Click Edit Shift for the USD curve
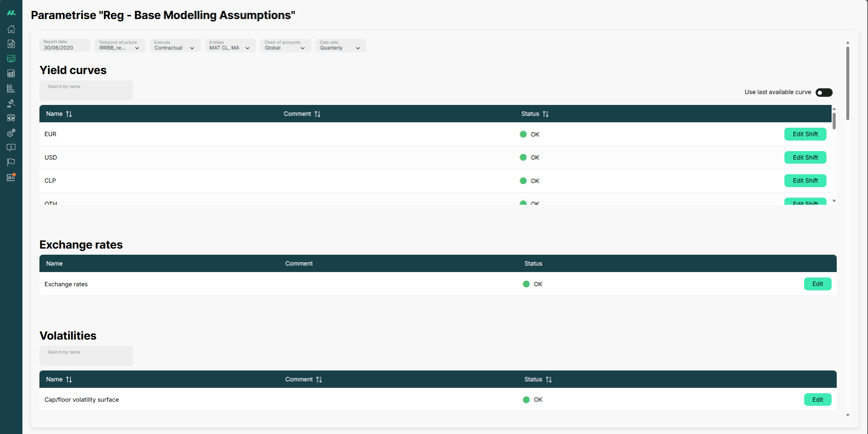This screenshot has width=868, height=434. pyautogui.click(x=805, y=157)
